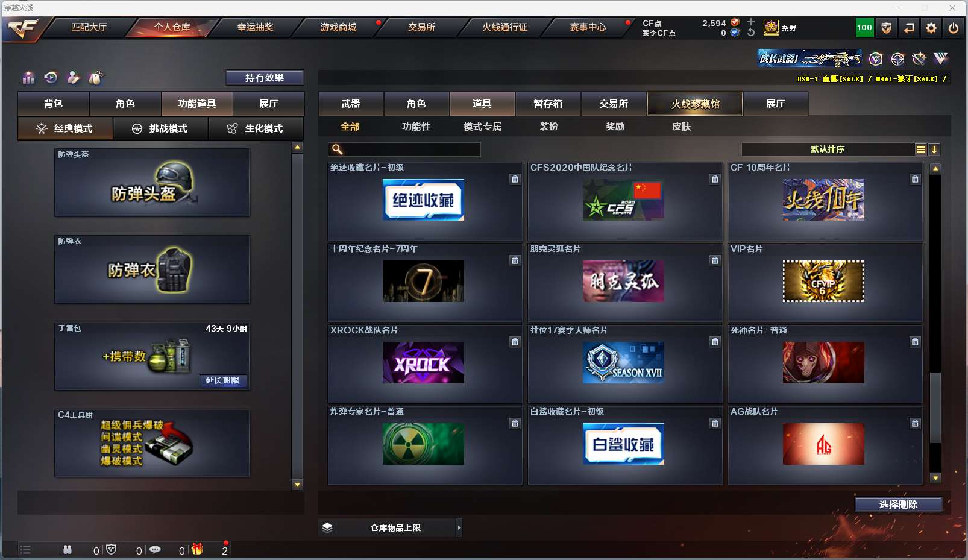Select the C4工具钳 item card
Screen dimensions: 968x560
(x=152, y=443)
